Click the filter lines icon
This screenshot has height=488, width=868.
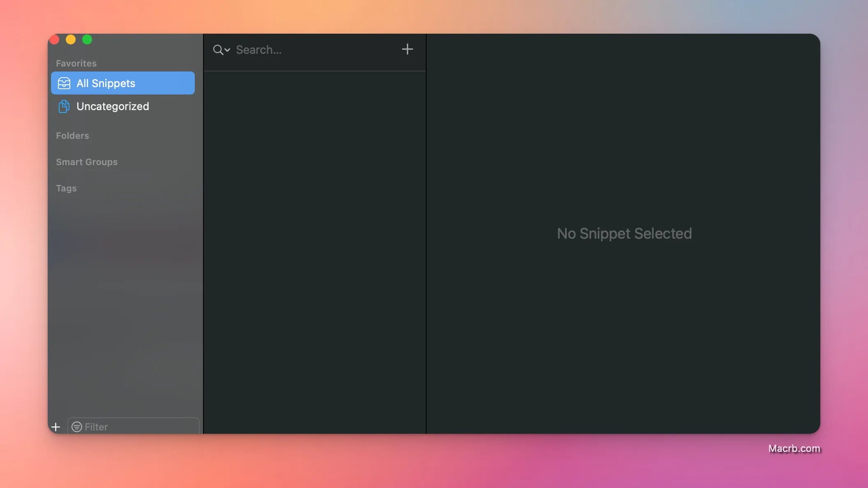coord(77,427)
